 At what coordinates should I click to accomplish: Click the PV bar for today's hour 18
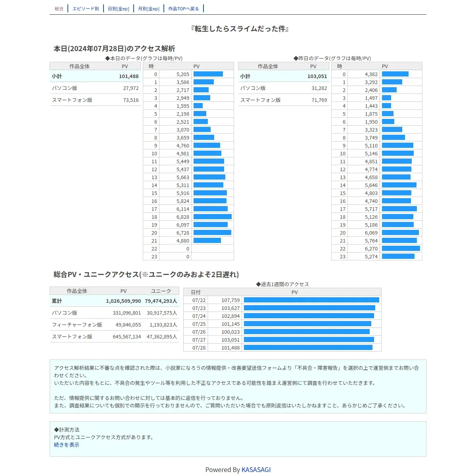213,217
